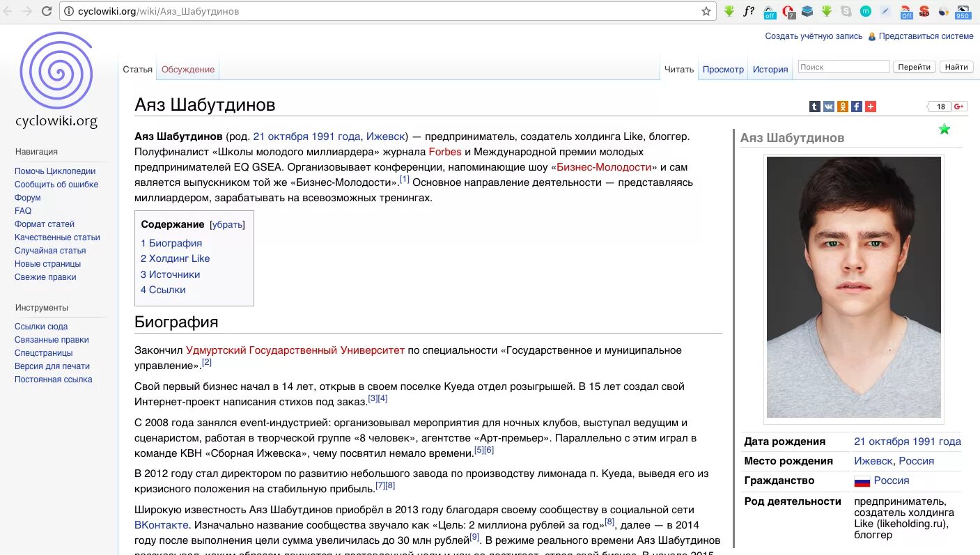The height and width of the screenshot is (555, 980).
Task: Click the Перейти button
Action: point(914,67)
